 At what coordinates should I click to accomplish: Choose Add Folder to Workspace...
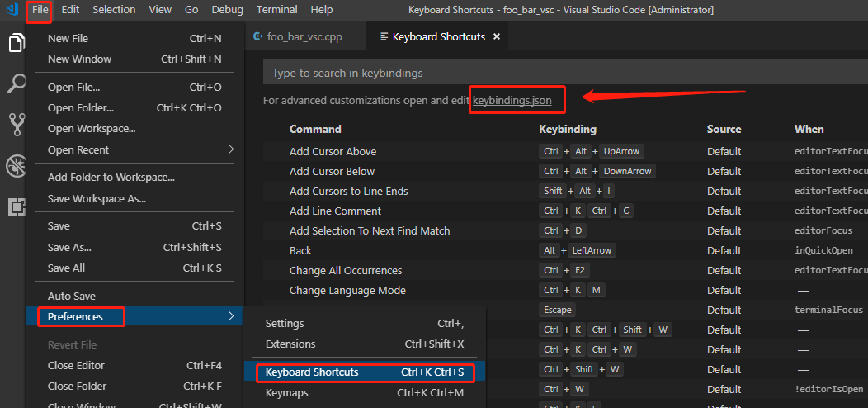pyautogui.click(x=134, y=178)
